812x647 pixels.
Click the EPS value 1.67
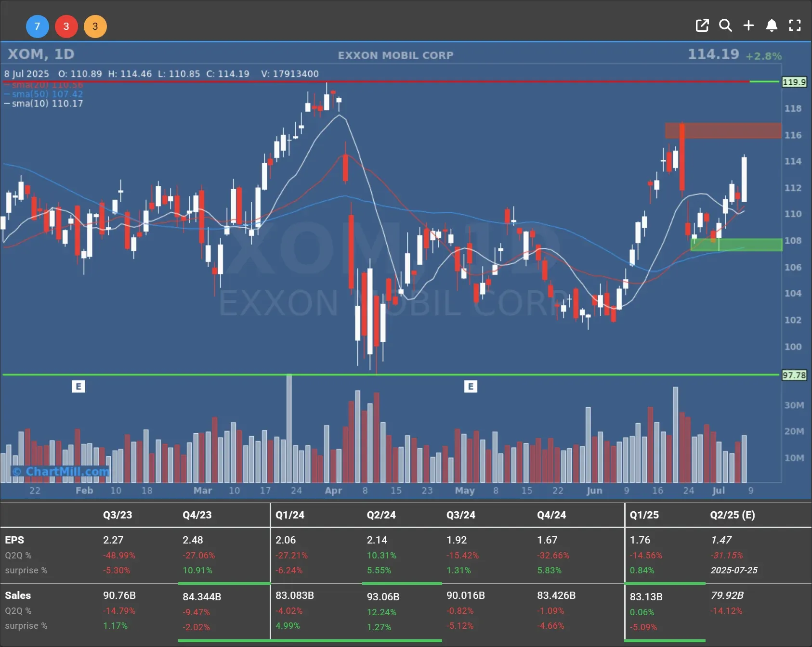click(x=547, y=540)
